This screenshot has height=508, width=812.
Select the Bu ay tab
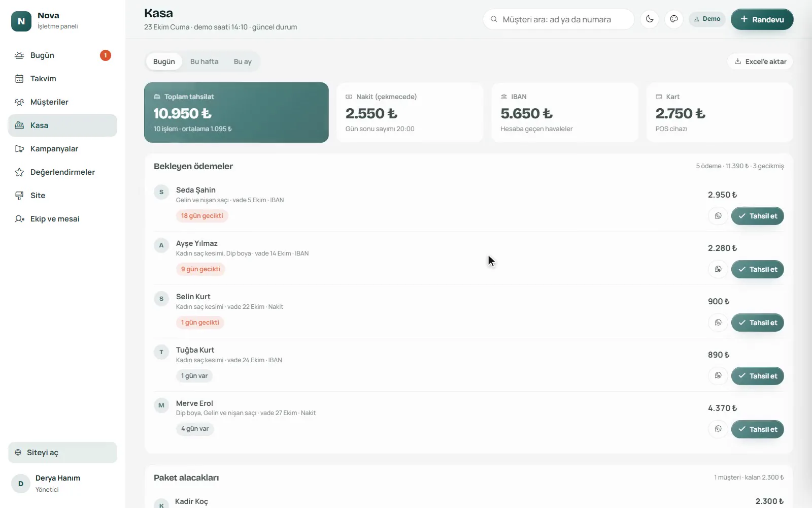(243, 61)
